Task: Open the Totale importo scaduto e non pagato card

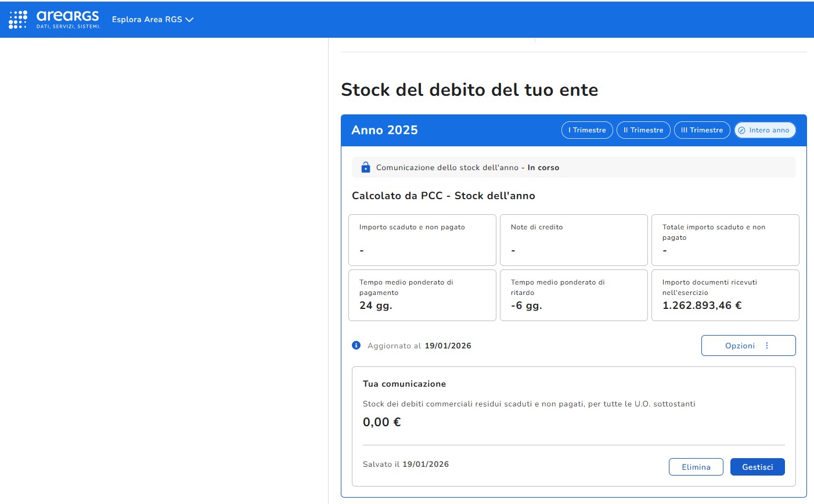Action: (725, 240)
